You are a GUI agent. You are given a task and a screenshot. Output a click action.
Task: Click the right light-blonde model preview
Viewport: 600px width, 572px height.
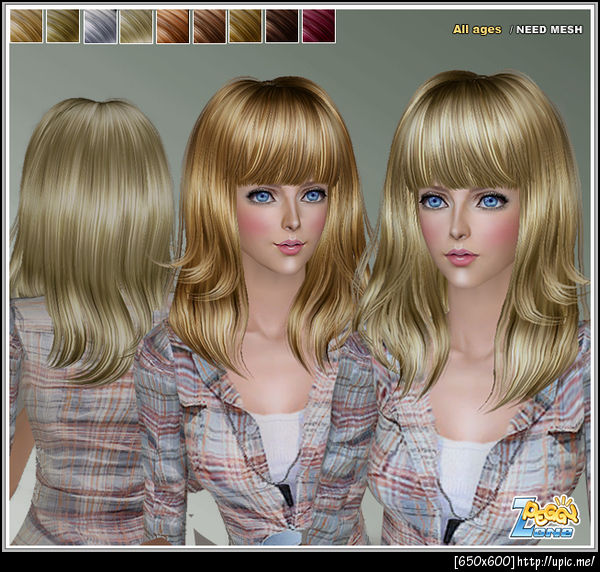point(473,306)
